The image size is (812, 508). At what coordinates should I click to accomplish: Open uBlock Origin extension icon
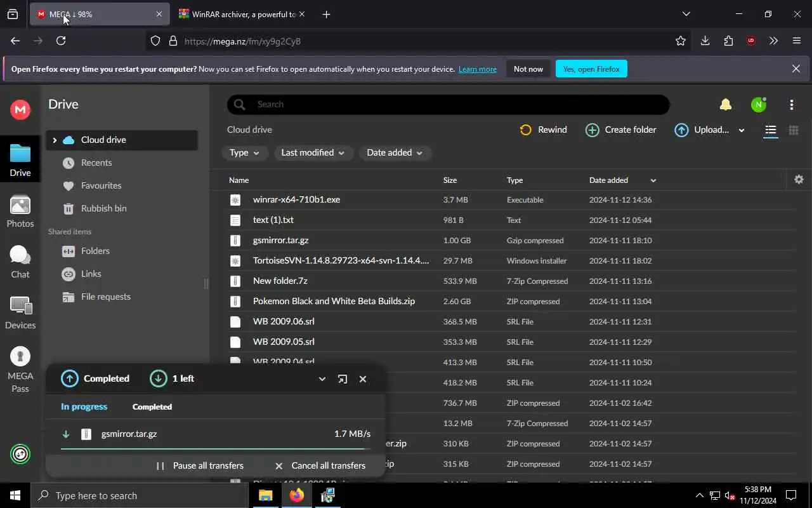[x=751, y=41]
